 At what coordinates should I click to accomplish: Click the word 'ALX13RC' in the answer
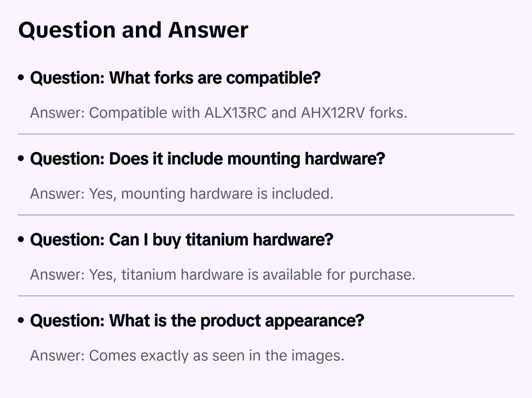pyautogui.click(x=236, y=113)
